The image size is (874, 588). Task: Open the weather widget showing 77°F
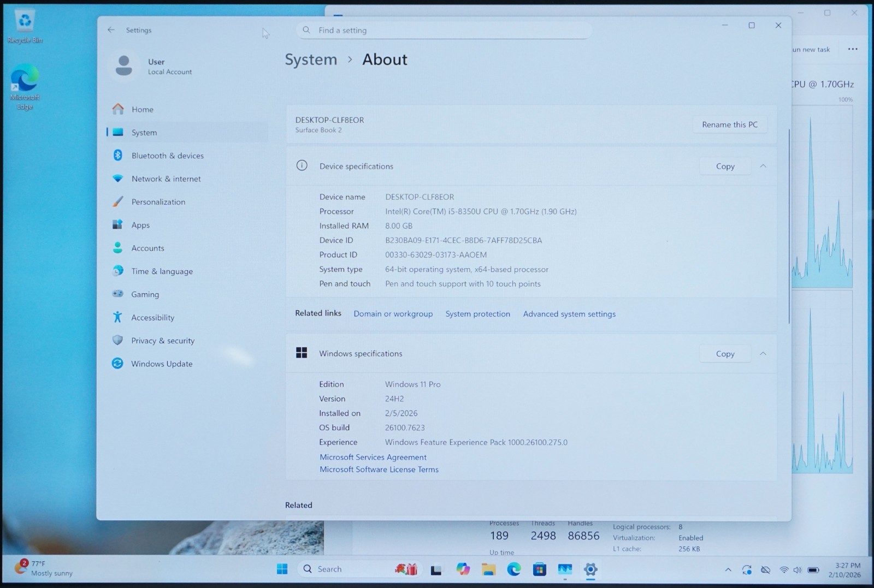click(44, 568)
